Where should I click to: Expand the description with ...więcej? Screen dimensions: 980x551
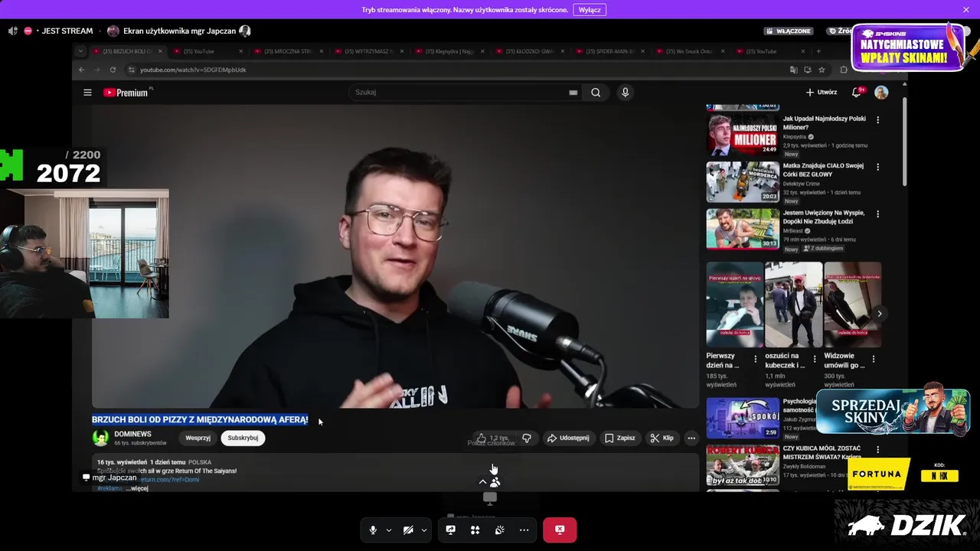tap(137, 488)
